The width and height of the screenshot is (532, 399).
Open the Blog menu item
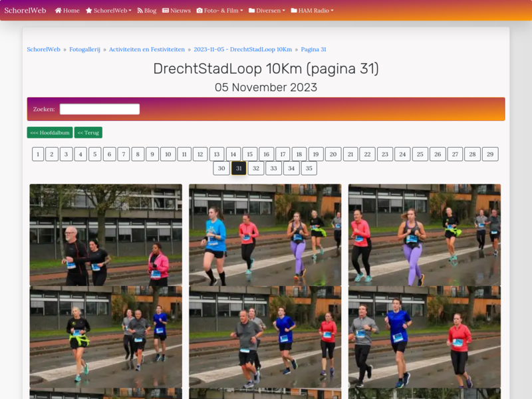click(x=147, y=11)
